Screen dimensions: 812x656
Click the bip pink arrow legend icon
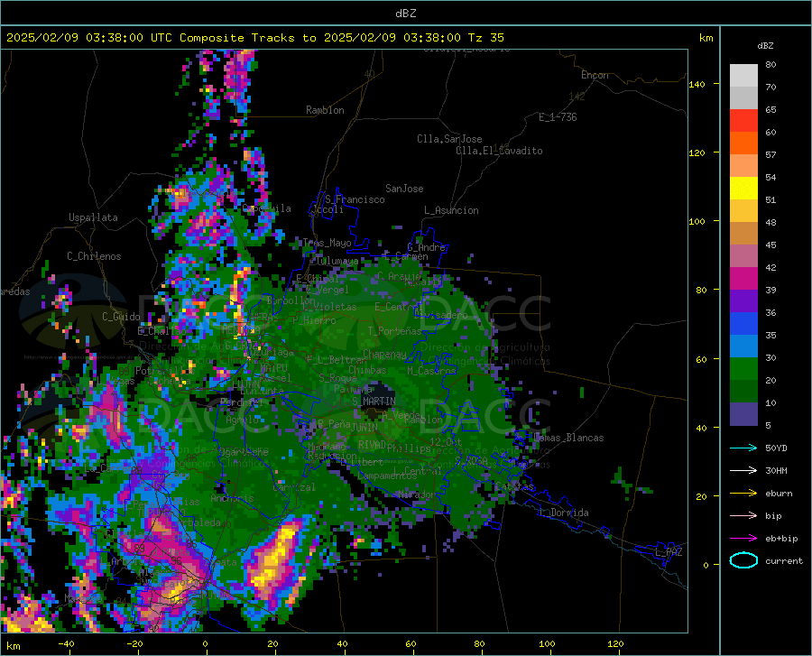point(743,516)
